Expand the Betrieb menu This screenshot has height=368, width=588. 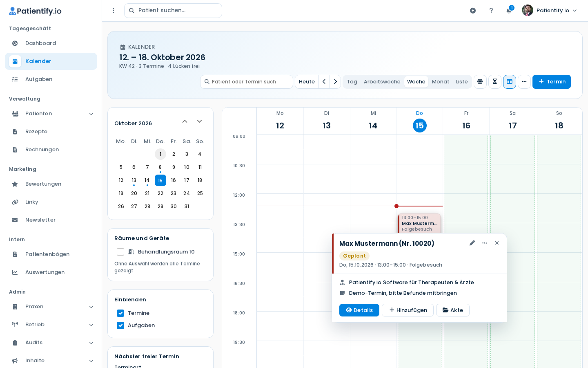click(x=51, y=325)
